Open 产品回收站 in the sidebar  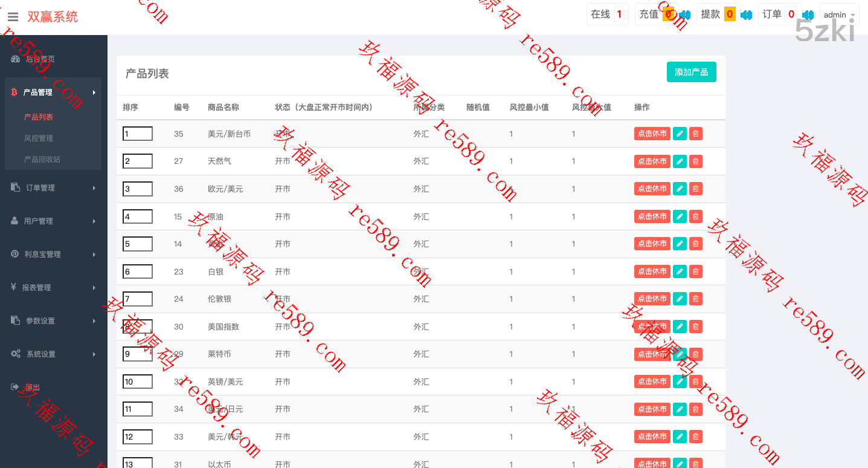pos(42,160)
